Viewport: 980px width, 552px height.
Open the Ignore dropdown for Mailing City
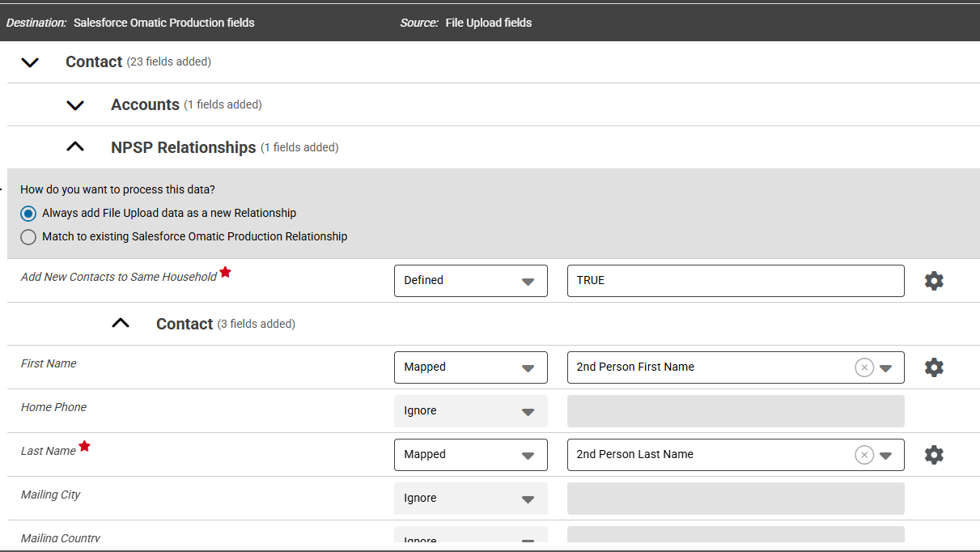click(471, 499)
